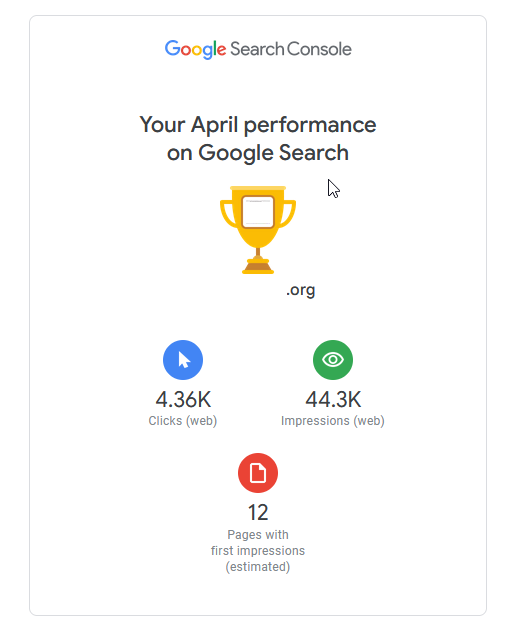Click the word Console in the header logo
518x623 pixels.
319,49
